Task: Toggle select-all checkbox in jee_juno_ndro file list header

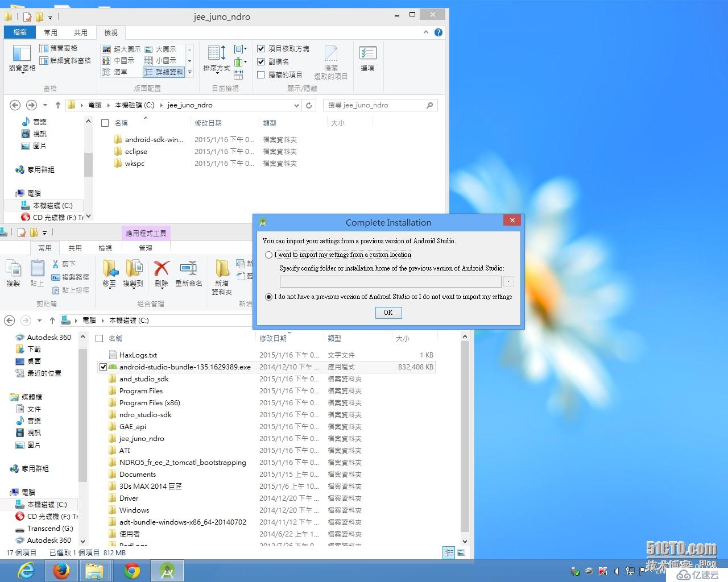Action: point(105,123)
